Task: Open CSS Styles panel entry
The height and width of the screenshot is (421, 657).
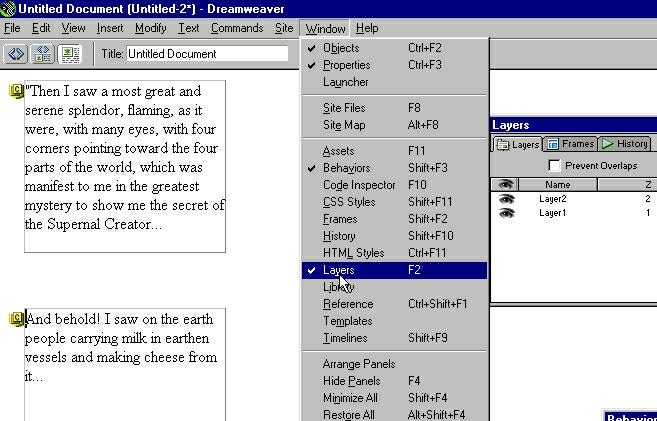Action: pyautogui.click(x=394, y=202)
